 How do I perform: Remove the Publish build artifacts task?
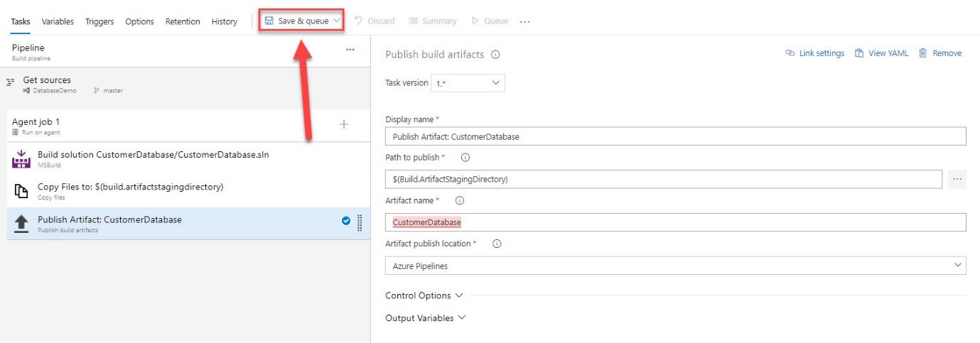pyautogui.click(x=940, y=53)
